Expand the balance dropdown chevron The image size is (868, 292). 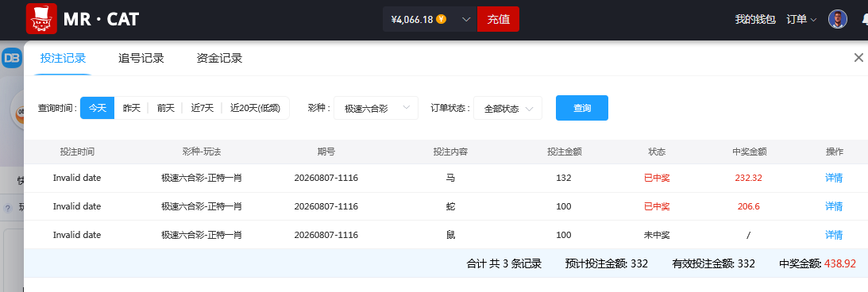[466, 19]
